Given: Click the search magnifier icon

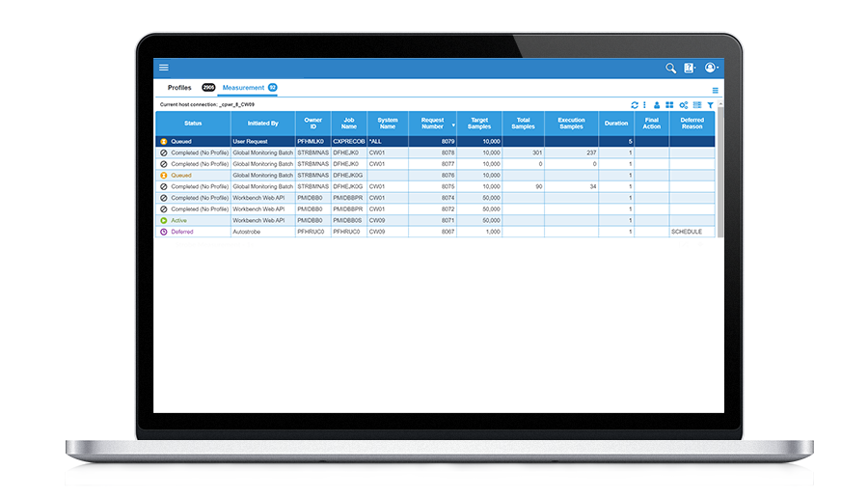Looking at the screenshot, I should [670, 68].
